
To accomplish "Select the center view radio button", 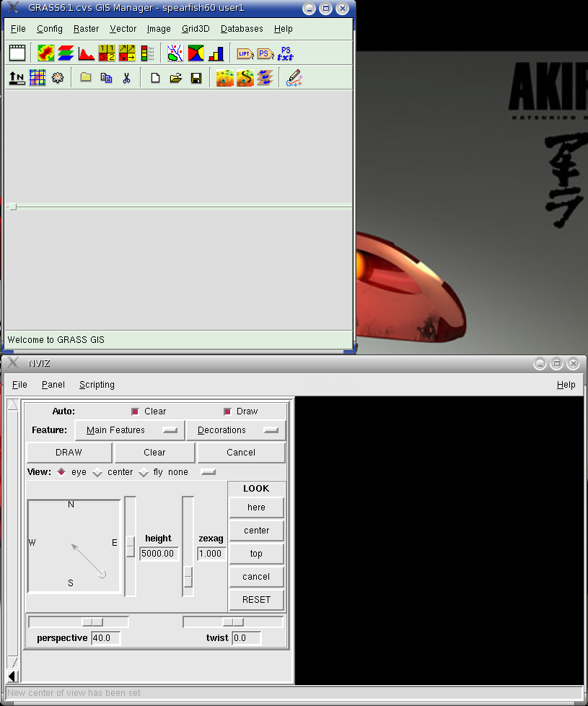I will (97, 472).
